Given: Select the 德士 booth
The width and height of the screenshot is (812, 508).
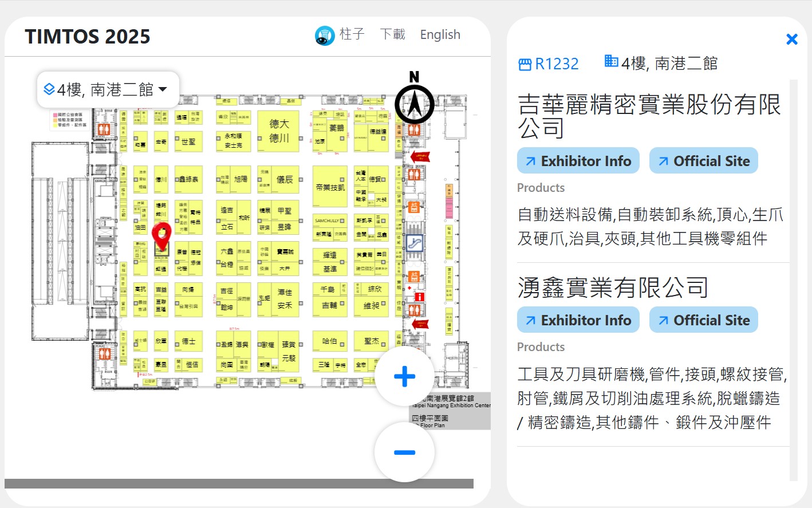Looking at the screenshot, I should tap(188, 341).
